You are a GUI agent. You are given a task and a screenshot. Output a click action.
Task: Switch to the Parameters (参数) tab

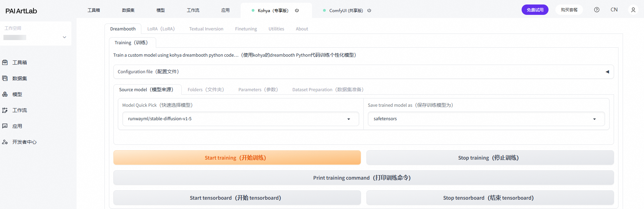(x=258, y=90)
